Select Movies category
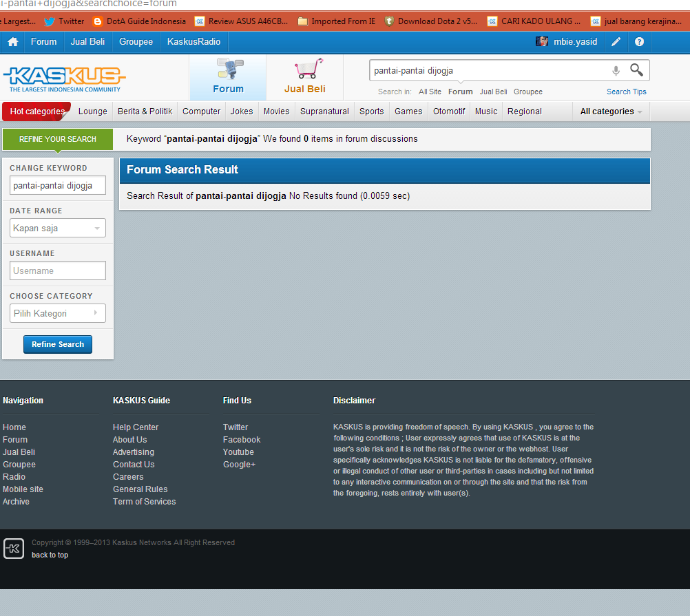This screenshot has height=616, width=690. 276,111
